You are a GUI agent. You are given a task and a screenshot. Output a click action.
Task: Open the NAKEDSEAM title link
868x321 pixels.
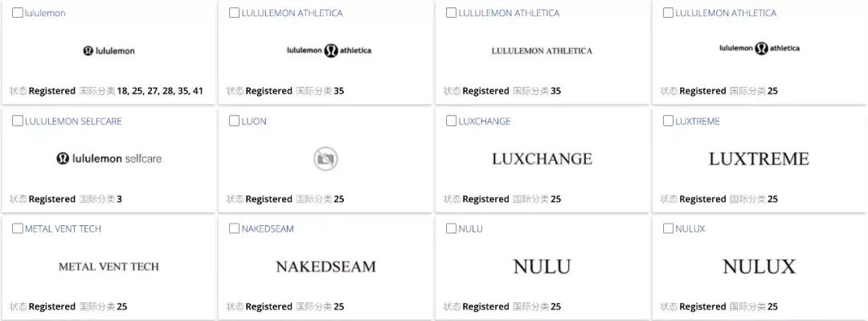pos(268,229)
